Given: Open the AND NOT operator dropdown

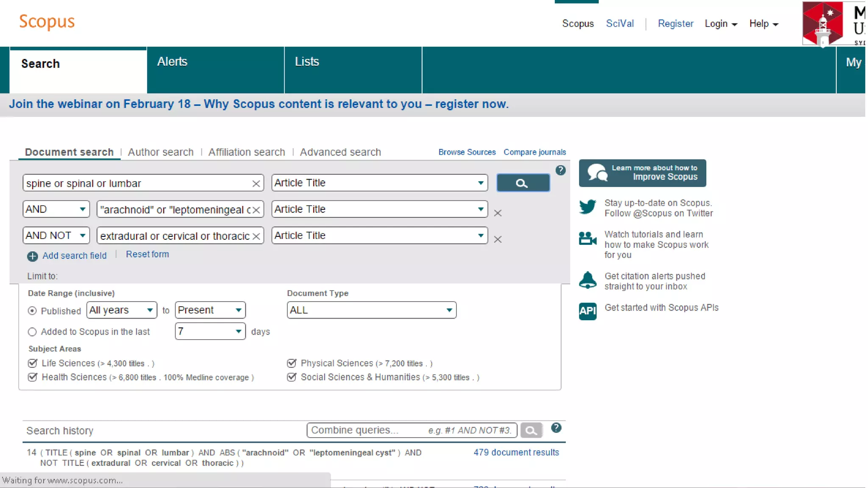Looking at the screenshot, I should [x=56, y=236].
